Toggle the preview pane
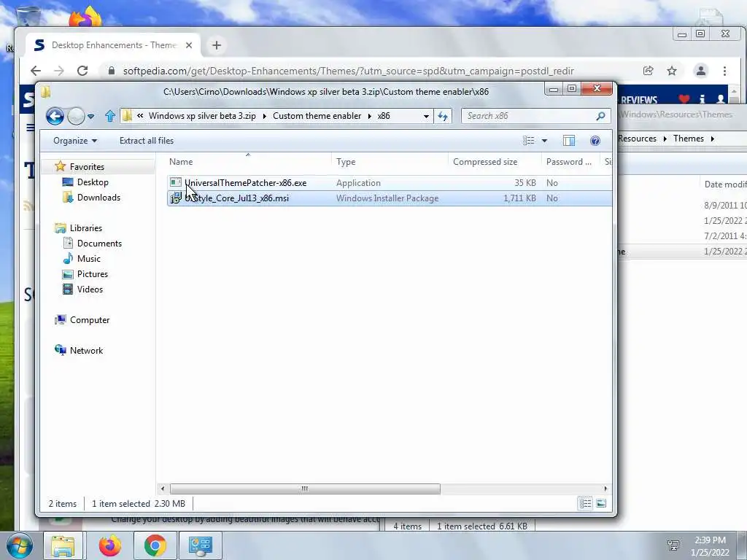Image resolution: width=747 pixels, height=560 pixels. tap(569, 141)
